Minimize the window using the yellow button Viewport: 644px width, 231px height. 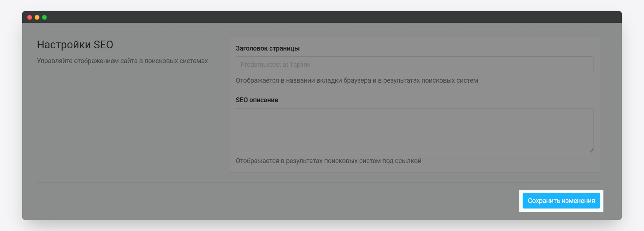tap(37, 17)
